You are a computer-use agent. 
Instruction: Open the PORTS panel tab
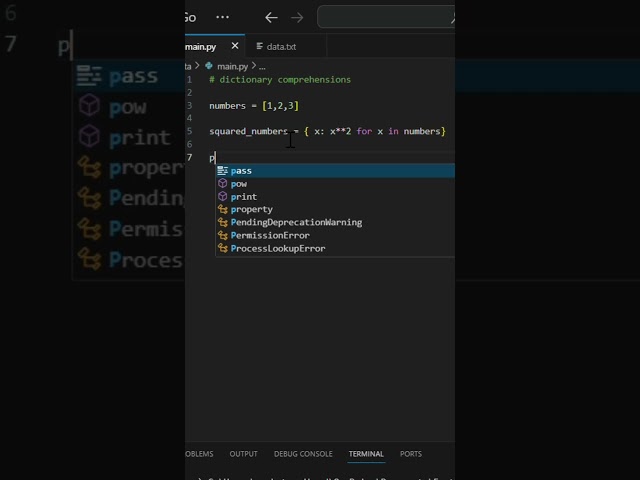pos(411,454)
